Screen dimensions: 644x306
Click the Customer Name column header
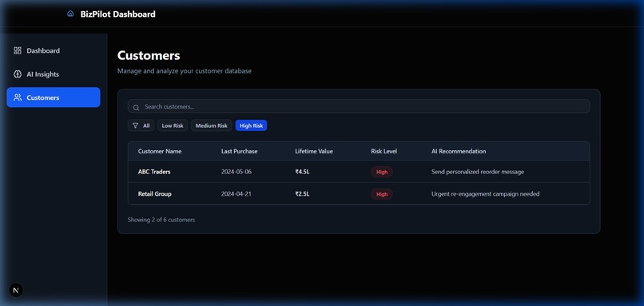click(x=159, y=151)
